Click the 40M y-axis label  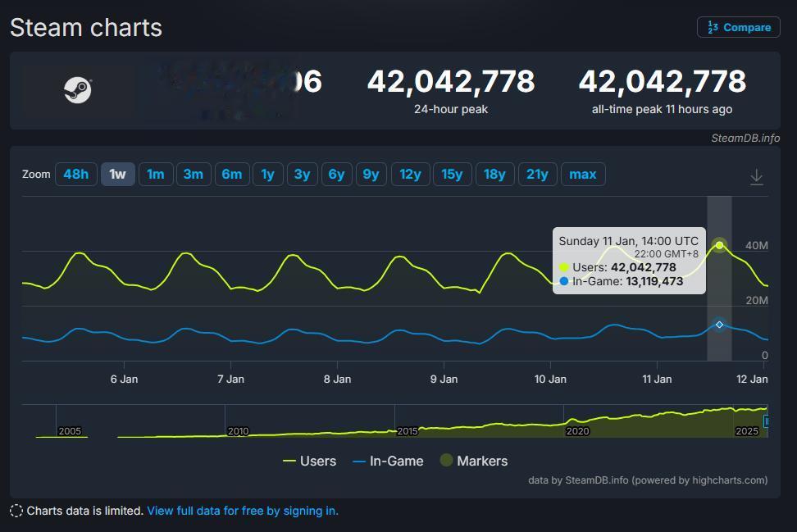point(756,245)
